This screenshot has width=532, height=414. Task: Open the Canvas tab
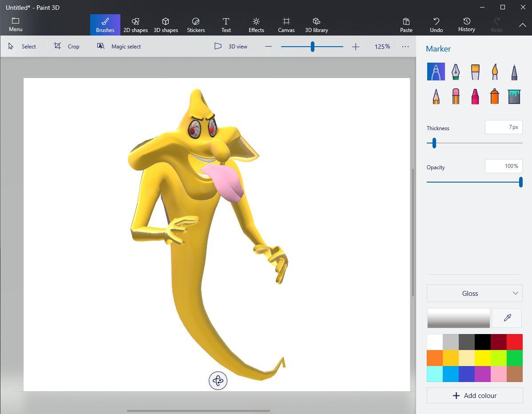(x=286, y=25)
